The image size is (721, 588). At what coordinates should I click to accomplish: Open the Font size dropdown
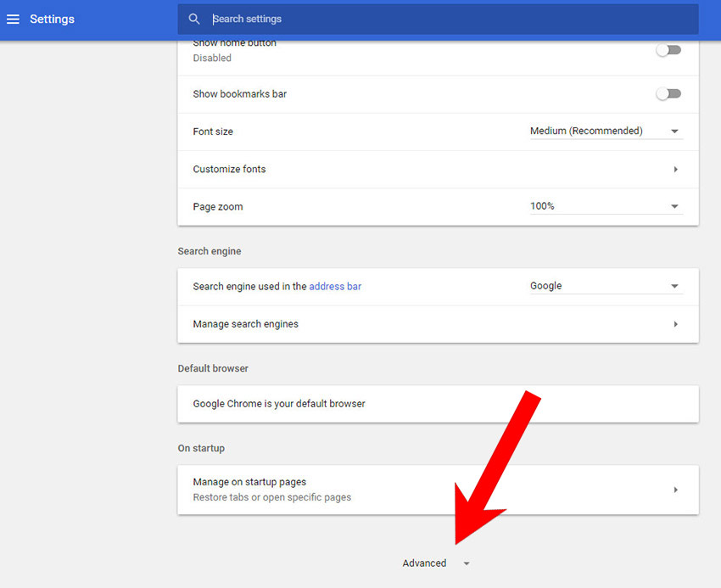[x=606, y=132]
